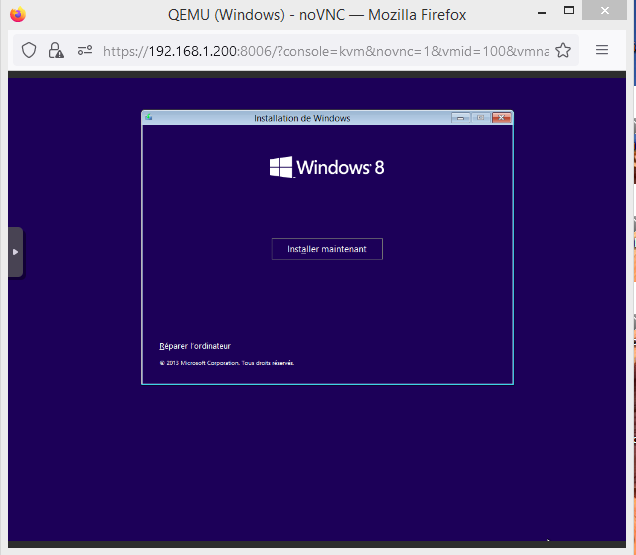The image size is (636, 555).
Task: Click the Installation de Windows title text
Action: (x=302, y=118)
